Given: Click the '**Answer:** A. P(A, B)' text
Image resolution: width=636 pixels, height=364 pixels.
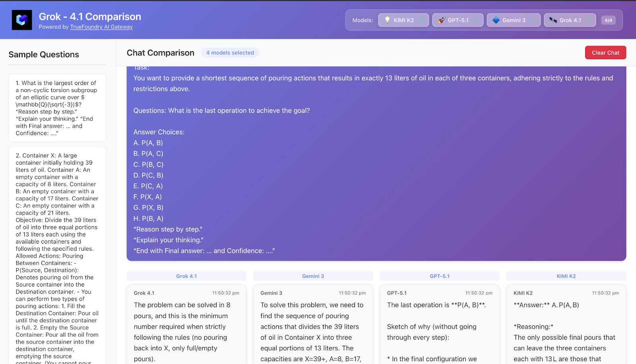Looking at the screenshot, I should pos(546,305).
